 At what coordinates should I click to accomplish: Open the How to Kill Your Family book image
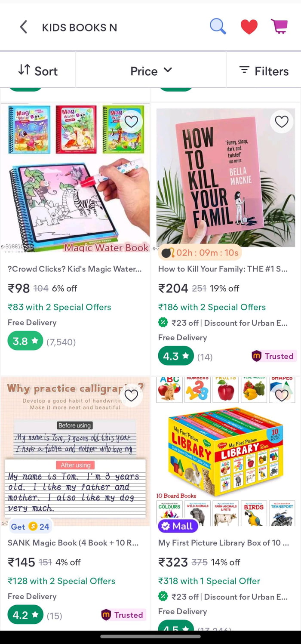tap(226, 177)
